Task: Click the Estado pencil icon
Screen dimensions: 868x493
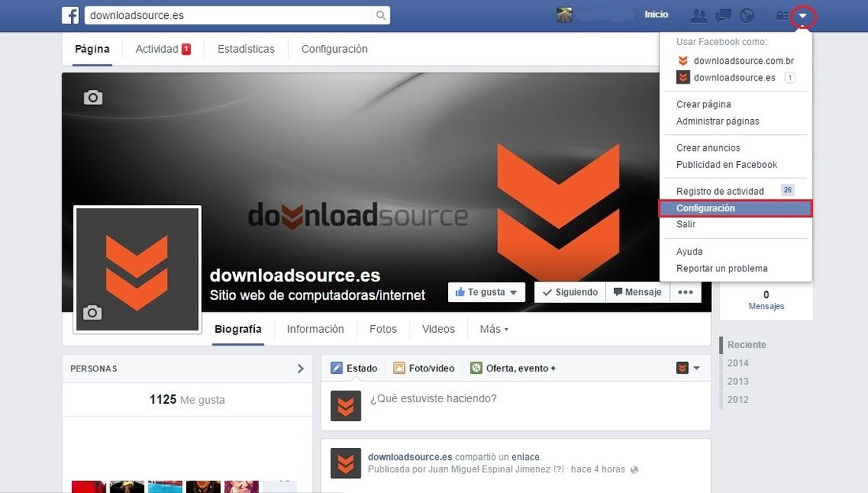Action: click(337, 368)
